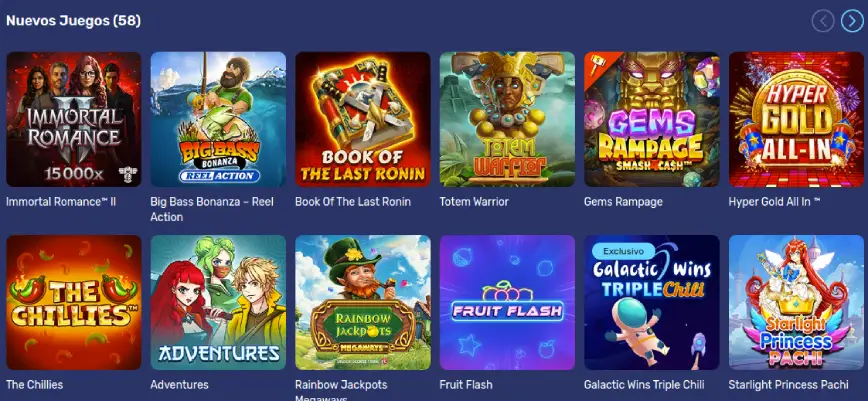Select the Adventures anime game tile
This screenshot has height=401, width=868.
pos(218,302)
